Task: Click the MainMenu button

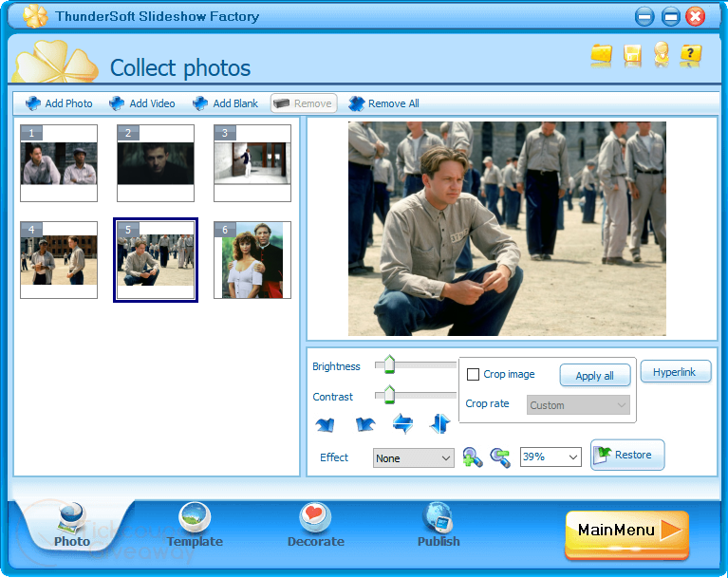Action: pyautogui.click(x=626, y=533)
